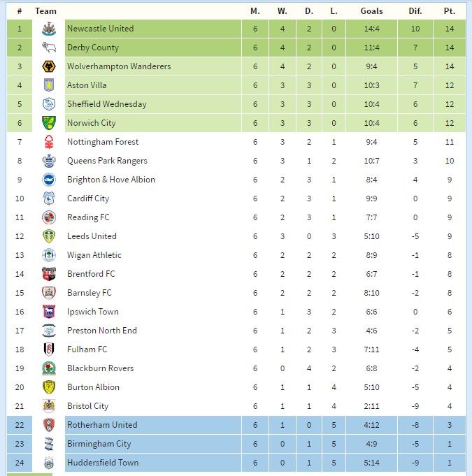
Task: Click the Dif. column header
Action: point(415,11)
